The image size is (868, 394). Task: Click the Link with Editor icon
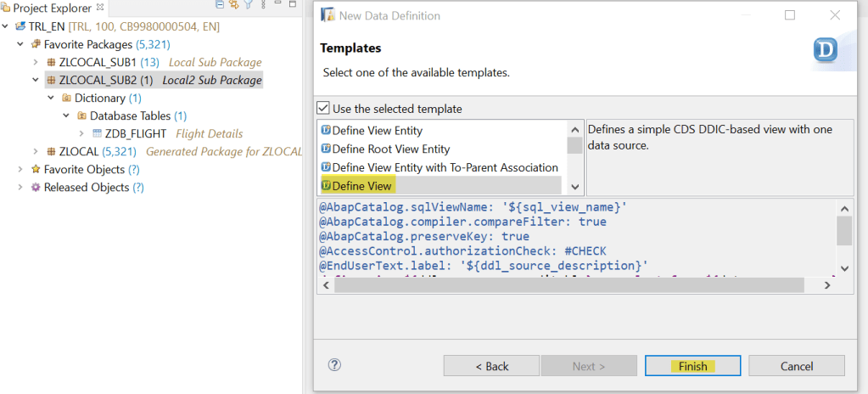click(x=233, y=5)
